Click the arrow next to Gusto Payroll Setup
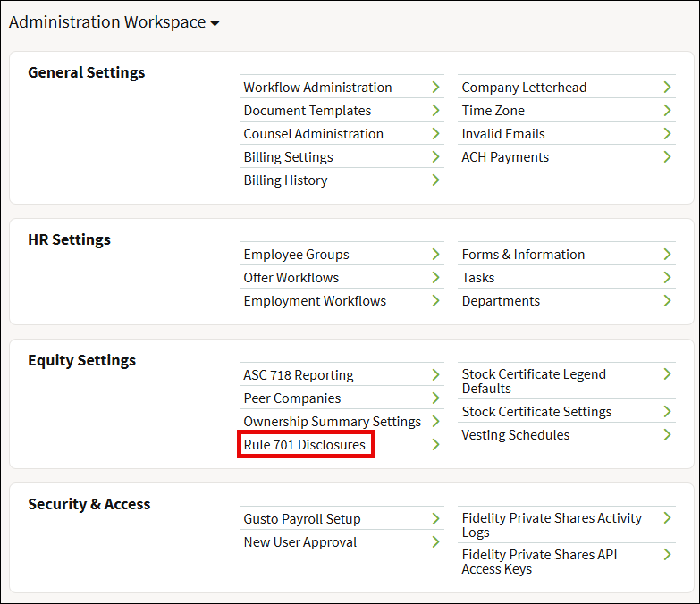 point(435,519)
